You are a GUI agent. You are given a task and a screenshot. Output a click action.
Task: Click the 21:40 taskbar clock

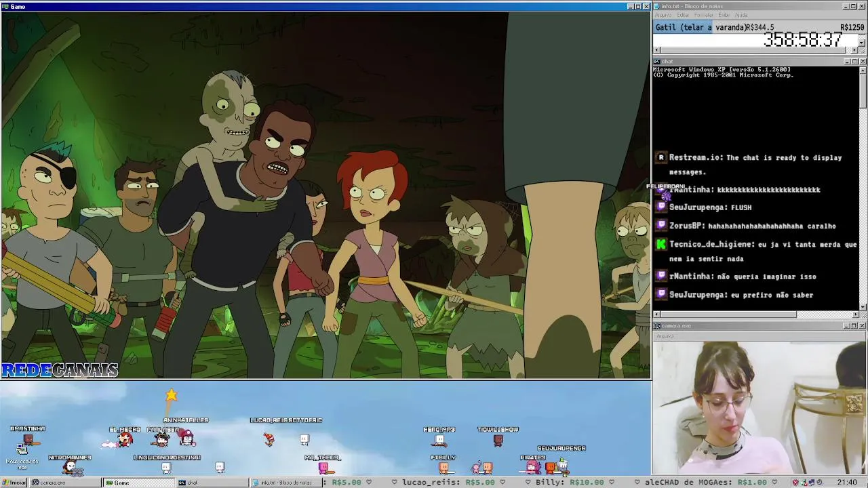847,483
